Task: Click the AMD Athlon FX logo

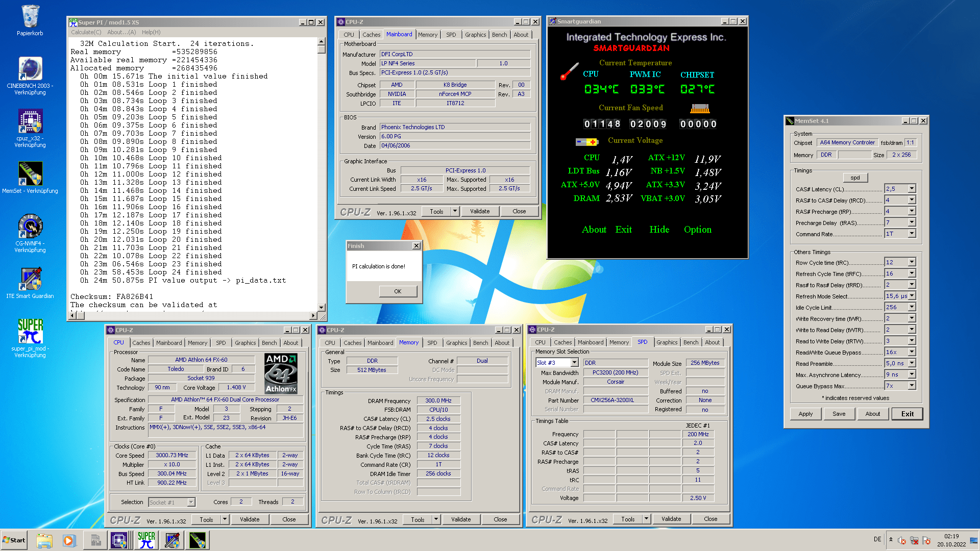Action: tap(281, 373)
